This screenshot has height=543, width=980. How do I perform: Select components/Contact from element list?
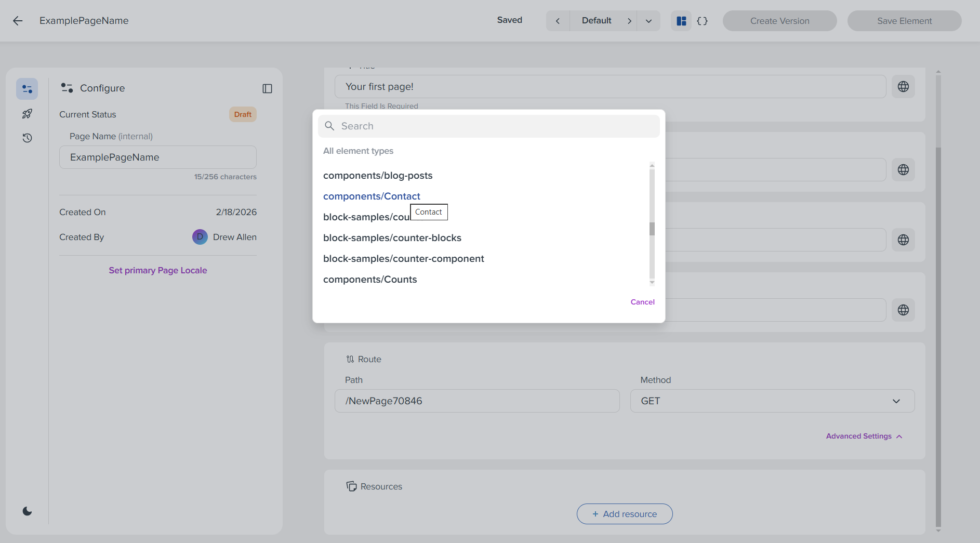(372, 196)
